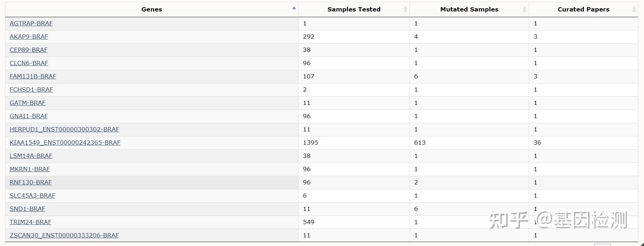Click the Genes column sort arrow
Viewport: 644px width, 246px height.
click(x=294, y=8)
